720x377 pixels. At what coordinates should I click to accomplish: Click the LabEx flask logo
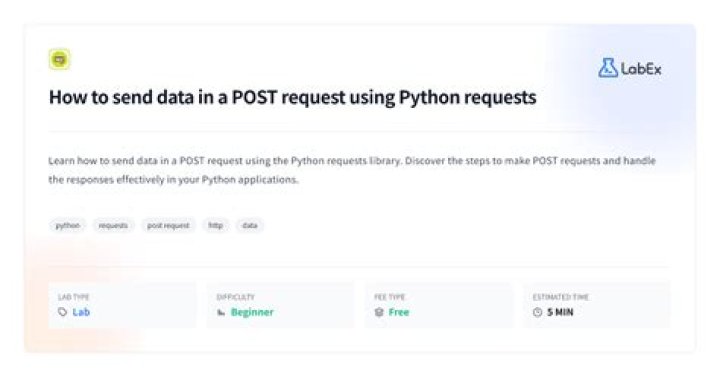(x=608, y=68)
